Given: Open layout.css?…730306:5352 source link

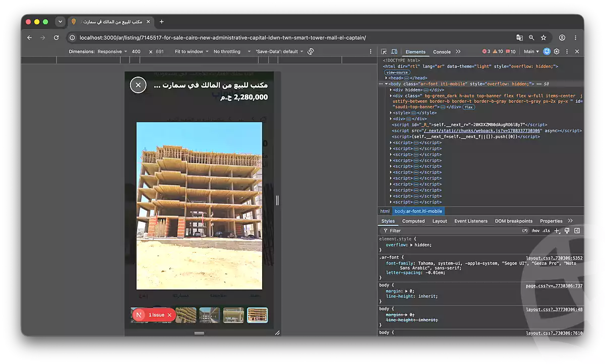Looking at the screenshot, I should tap(554, 258).
